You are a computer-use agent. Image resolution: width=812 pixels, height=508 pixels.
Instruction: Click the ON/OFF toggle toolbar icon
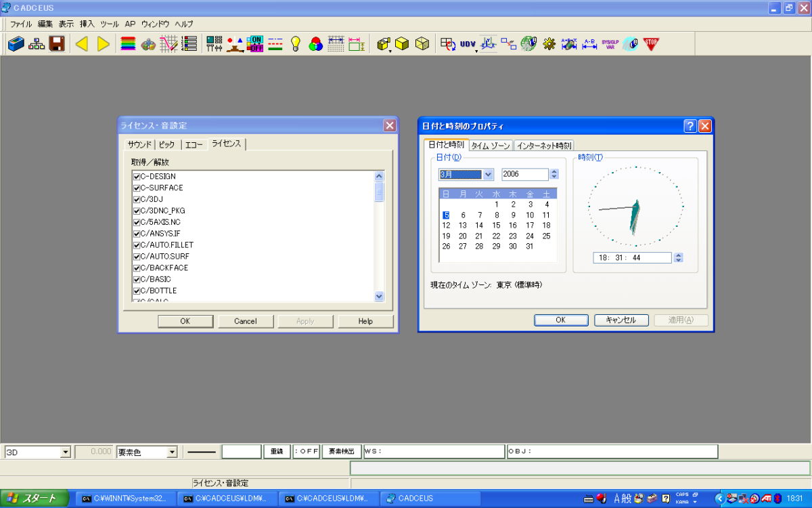click(255, 44)
